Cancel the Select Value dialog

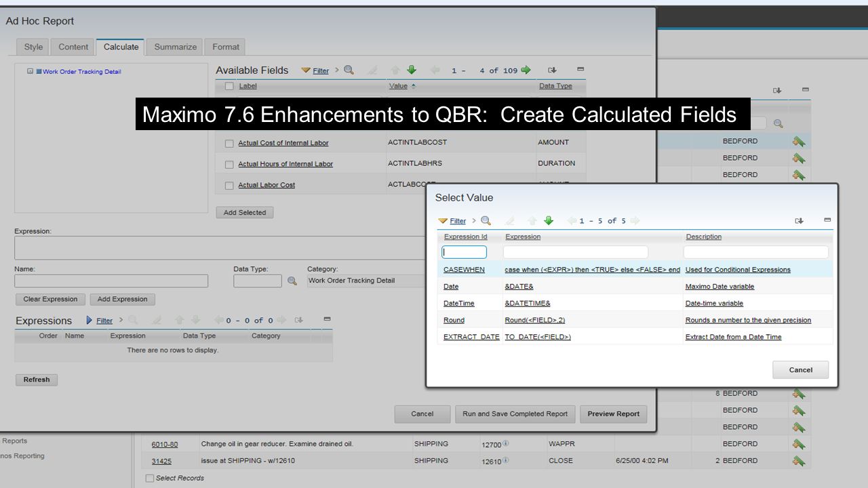[x=801, y=370]
